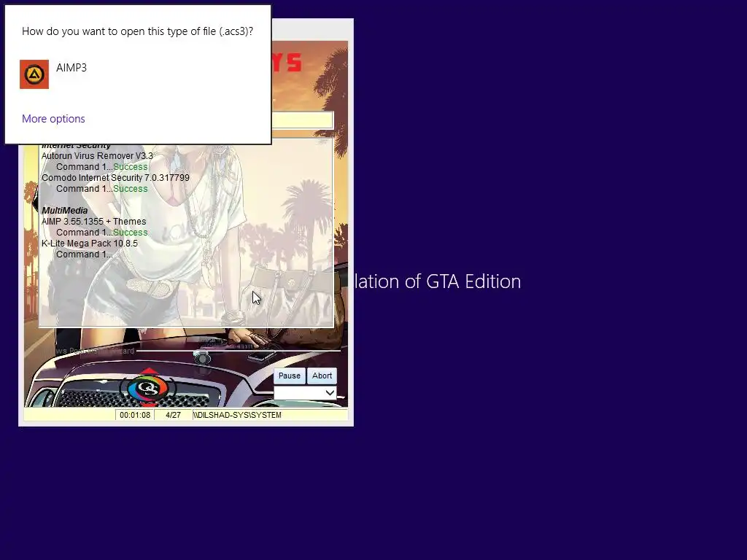The height and width of the screenshot is (560, 747).
Task: Click Success status under Comodo Internet Security
Action: [x=131, y=189]
